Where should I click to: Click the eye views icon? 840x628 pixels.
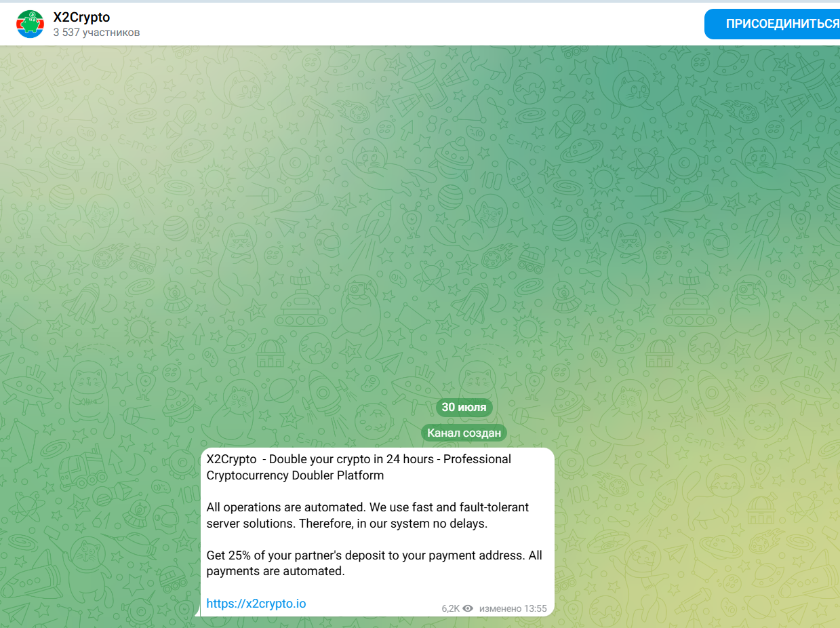point(468,608)
